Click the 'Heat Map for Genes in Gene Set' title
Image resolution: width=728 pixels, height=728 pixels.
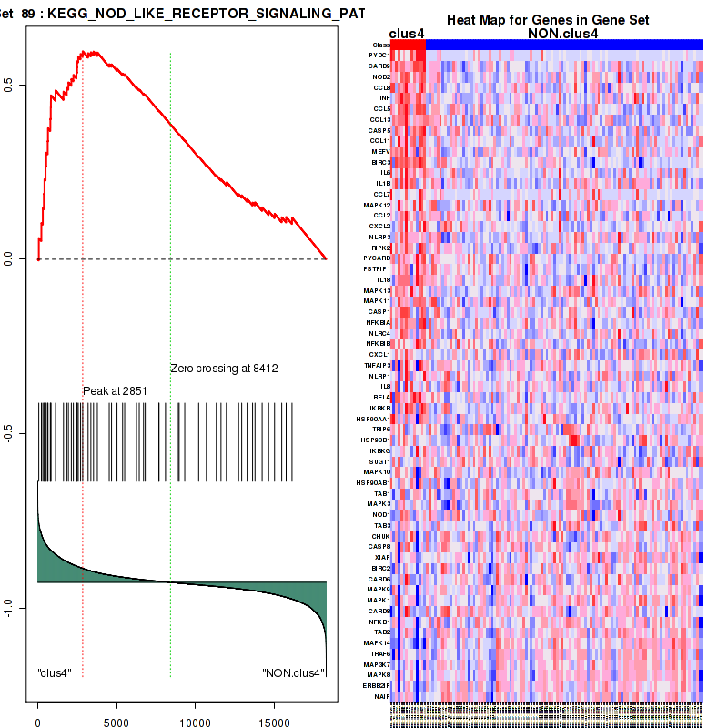(548, 20)
